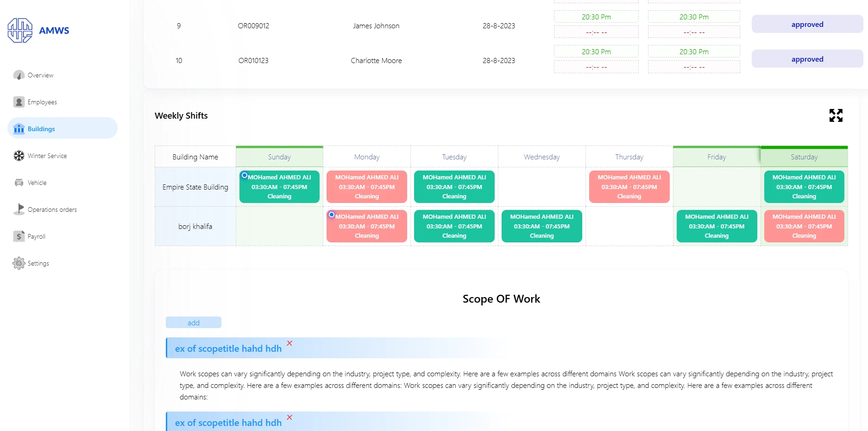Select the Winter Service snowflake icon
The height and width of the screenshot is (431, 868).
(x=19, y=156)
